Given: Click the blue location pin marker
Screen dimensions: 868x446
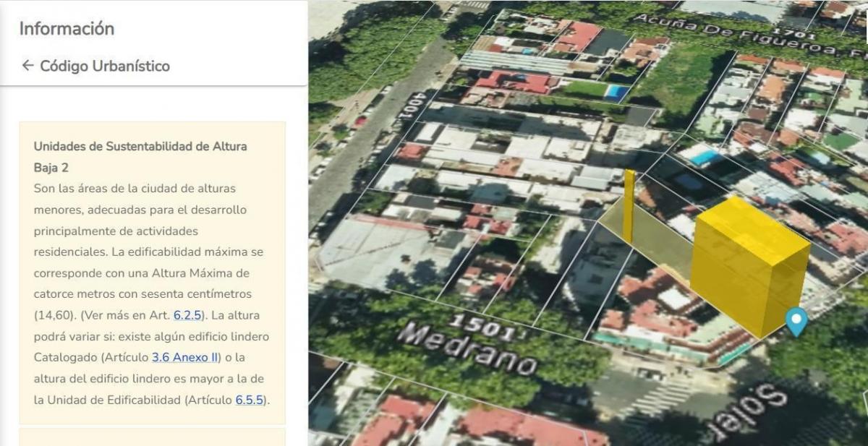Looking at the screenshot, I should pyautogui.click(x=796, y=322).
